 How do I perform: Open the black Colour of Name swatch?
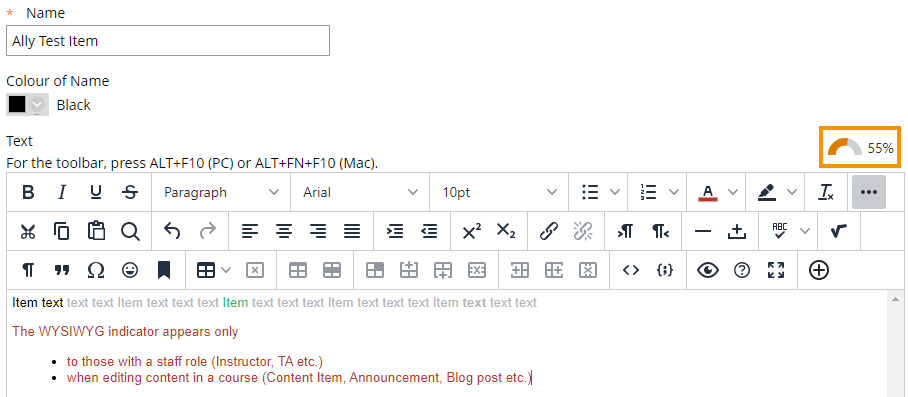pyautogui.click(x=27, y=105)
